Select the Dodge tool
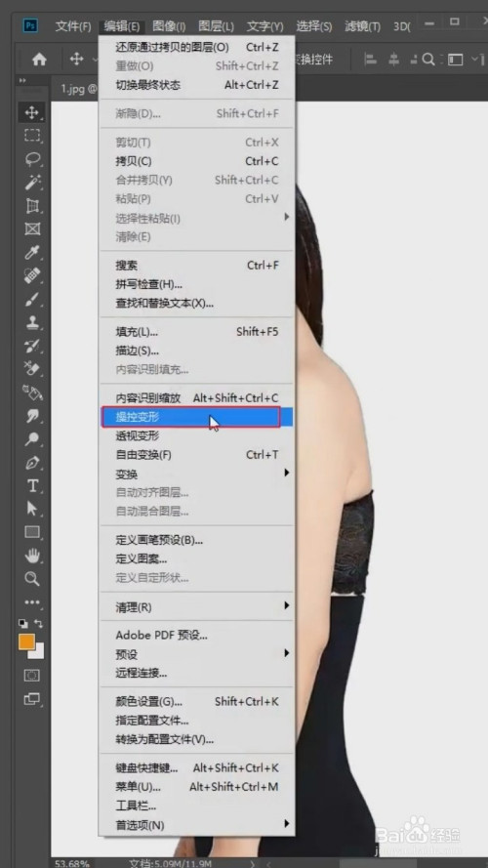The width and height of the screenshot is (488, 868). (x=32, y=439)
